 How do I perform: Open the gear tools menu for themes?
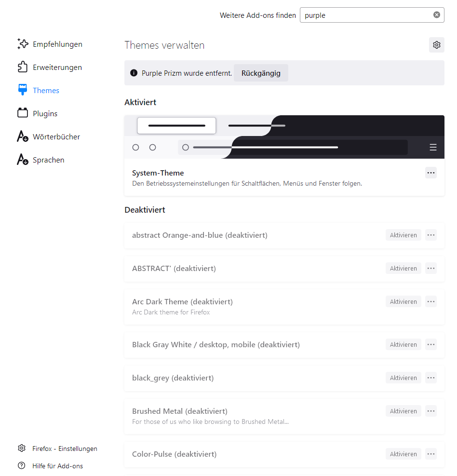437,45
